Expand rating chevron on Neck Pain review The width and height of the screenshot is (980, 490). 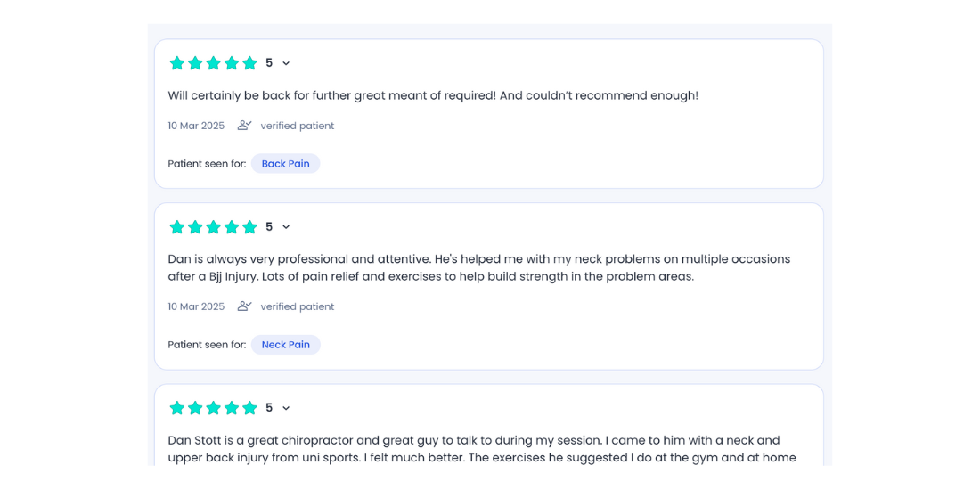point(286,227)
